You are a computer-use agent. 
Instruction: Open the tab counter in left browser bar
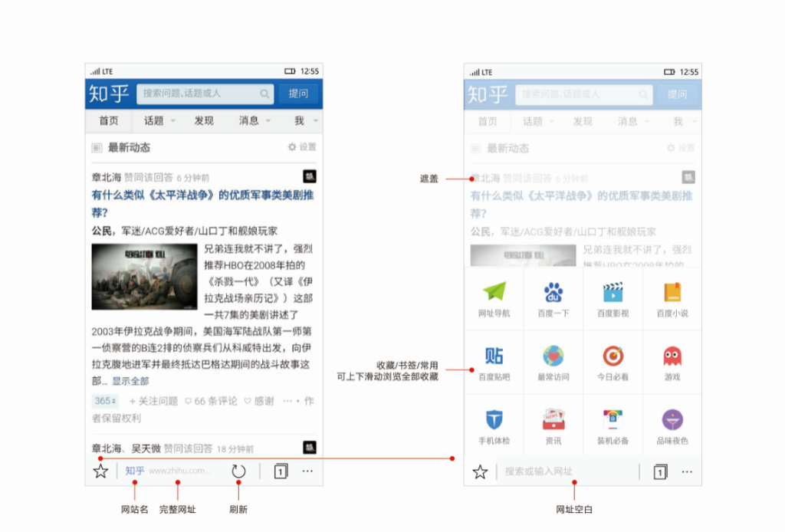coord(281,471)
